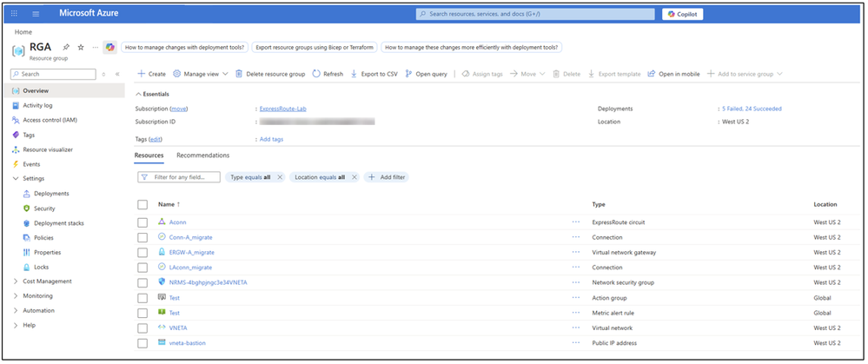Image resolution: width=868 pixels, height=364 pixels.
Task: Check the box for Conn-A_migrate
Action: coord(142,237)
